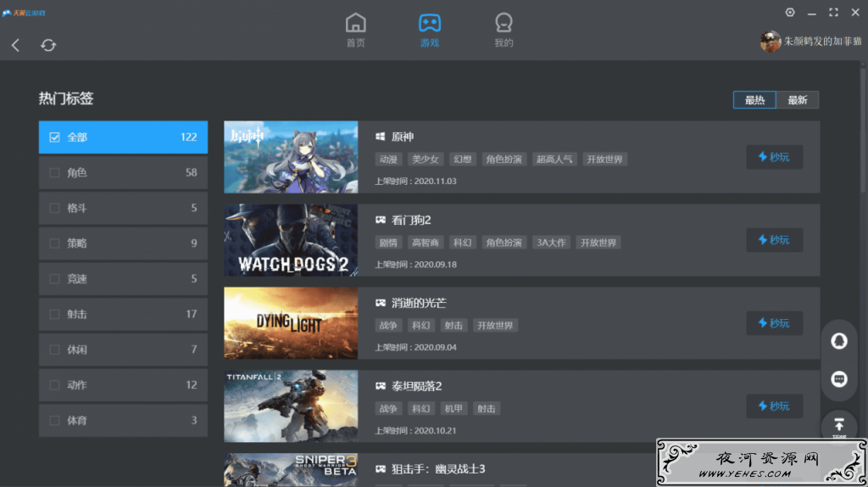Select the 射击 tag on 泰坦陨落2
This screenshot has width=868, height=487.
click(x=486, y=409)
